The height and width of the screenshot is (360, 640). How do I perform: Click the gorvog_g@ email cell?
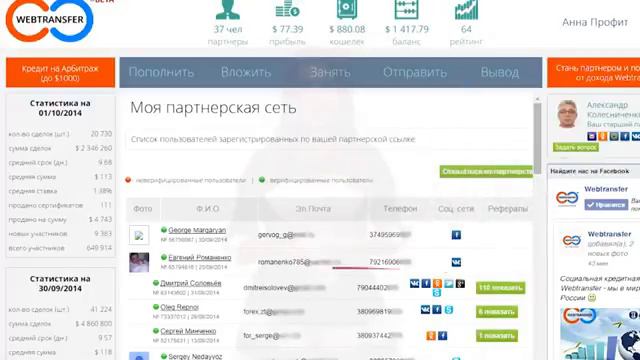pos(286,235)
